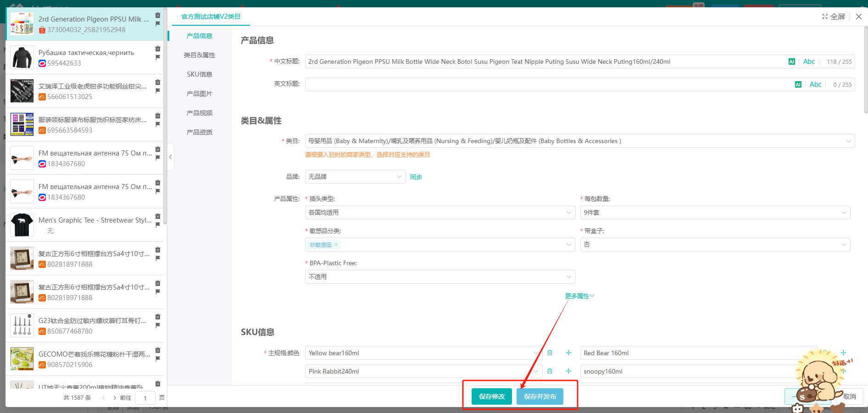The height and width of the screenshot is (413, 868).
Task: Enter fullscreen mode with 全屏
Action: click(x=833, y=17)
